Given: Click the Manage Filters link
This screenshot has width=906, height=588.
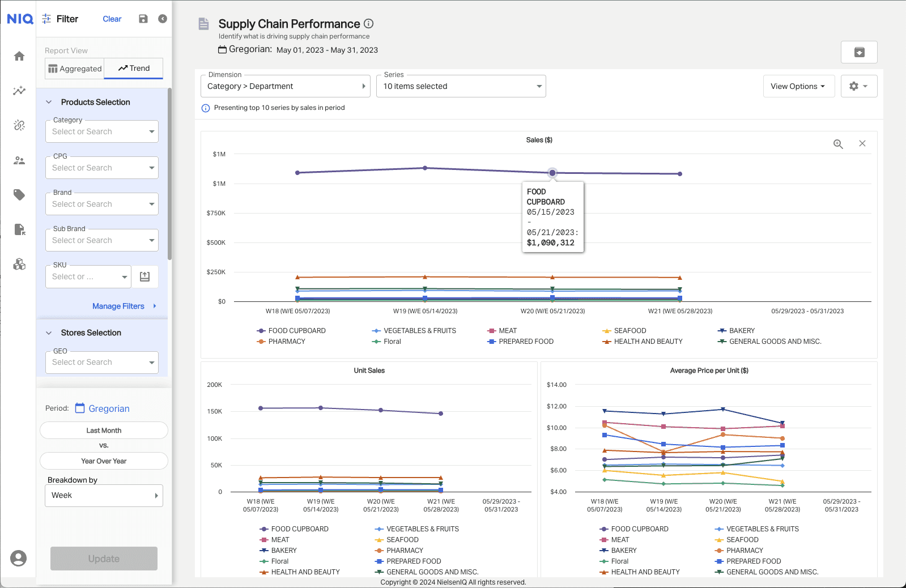Looking at the screenshot, I should (118, 306).
